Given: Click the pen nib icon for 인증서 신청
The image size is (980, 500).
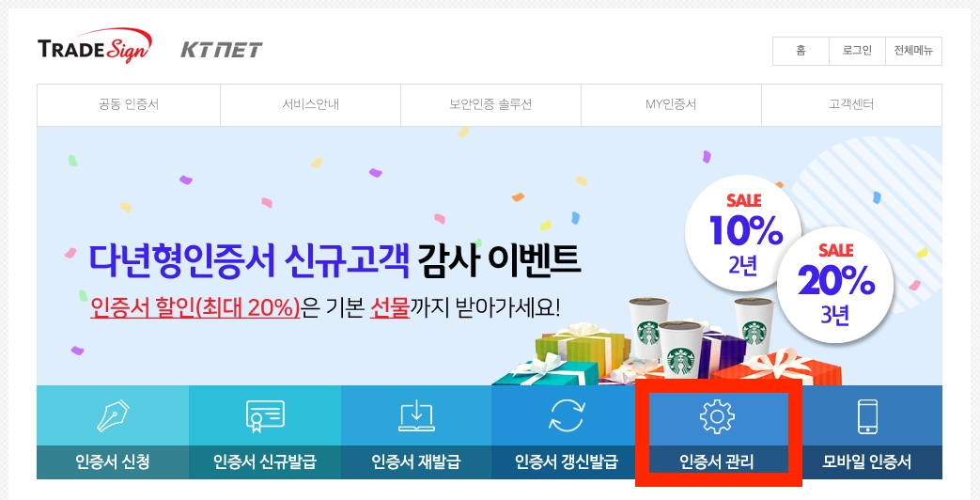Looking at the screenshot, I should pos(113,415).
